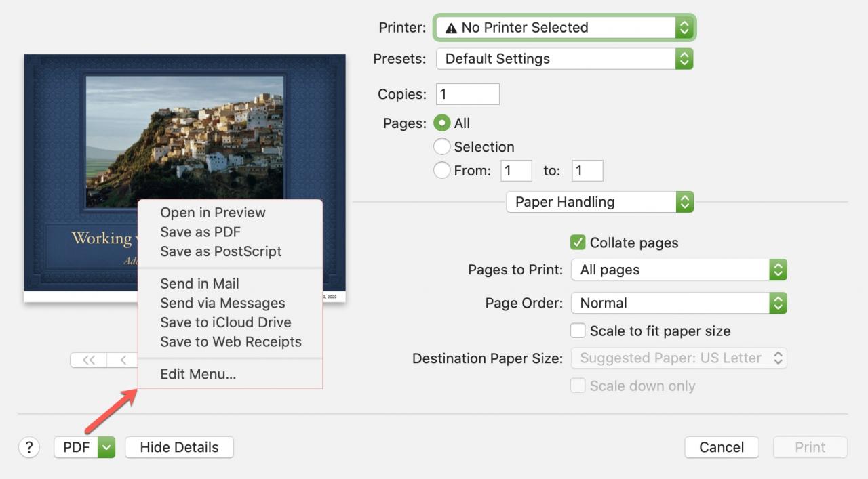Click the Printer dropdown stepper arrows
868x479 pixels.
click(x=684, y=28)
